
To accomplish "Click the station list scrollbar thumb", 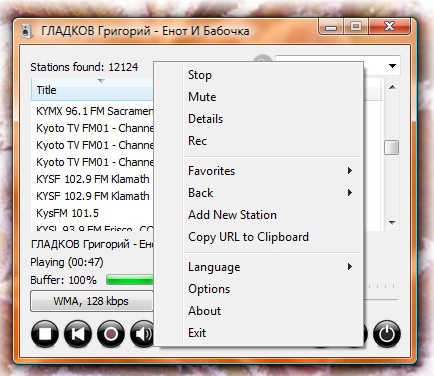I will 392,147.
